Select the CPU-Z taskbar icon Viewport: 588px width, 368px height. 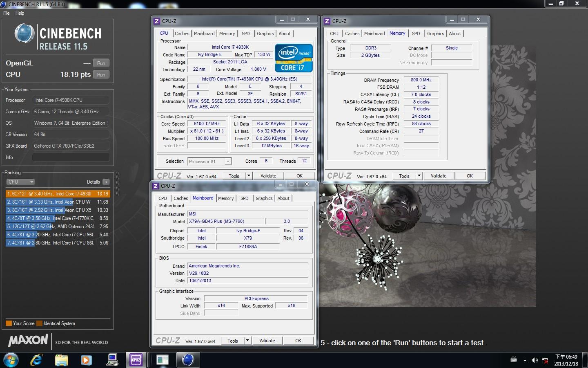pyautogui.click(x=136, y=360)
